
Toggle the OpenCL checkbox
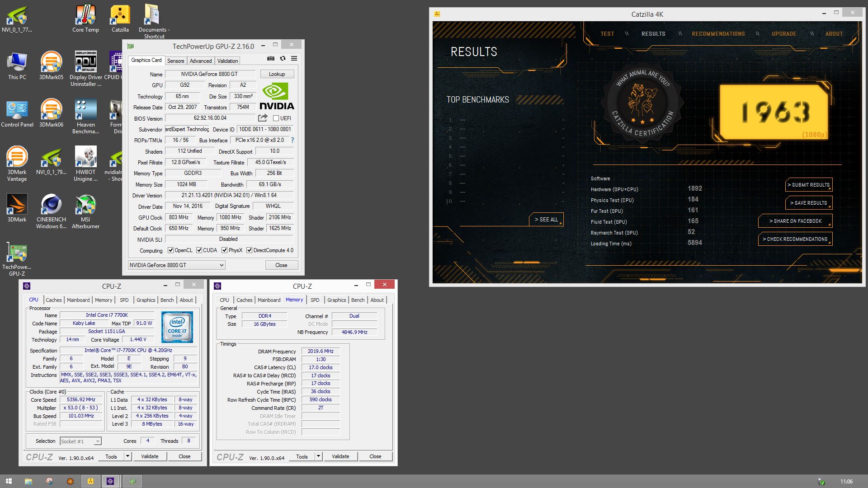[170, 250]
